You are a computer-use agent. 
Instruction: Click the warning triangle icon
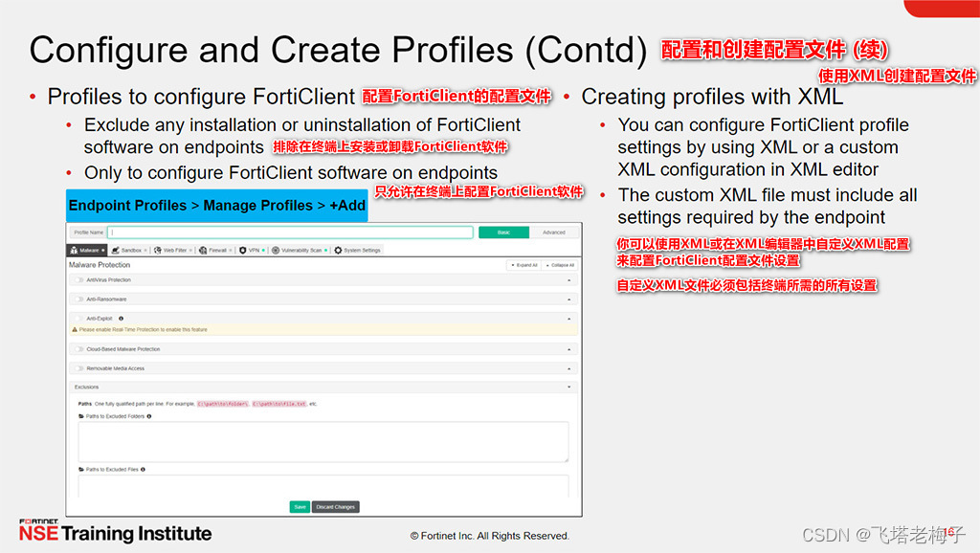click(75, 329)
